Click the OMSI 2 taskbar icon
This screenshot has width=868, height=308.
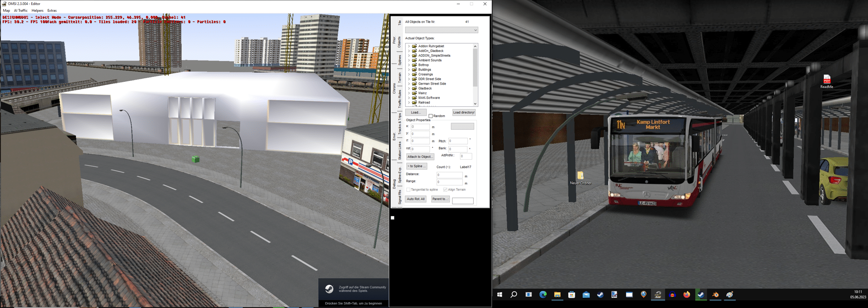658,295
